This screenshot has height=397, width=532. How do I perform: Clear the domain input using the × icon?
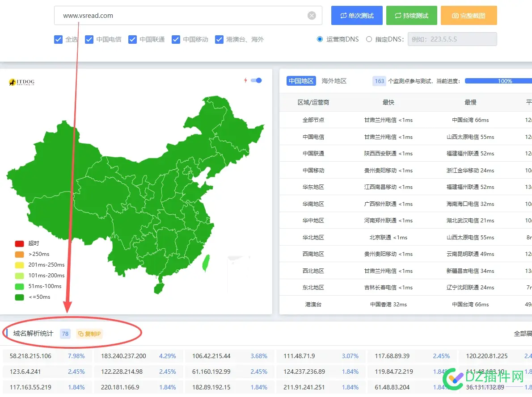tap(312, 15)
